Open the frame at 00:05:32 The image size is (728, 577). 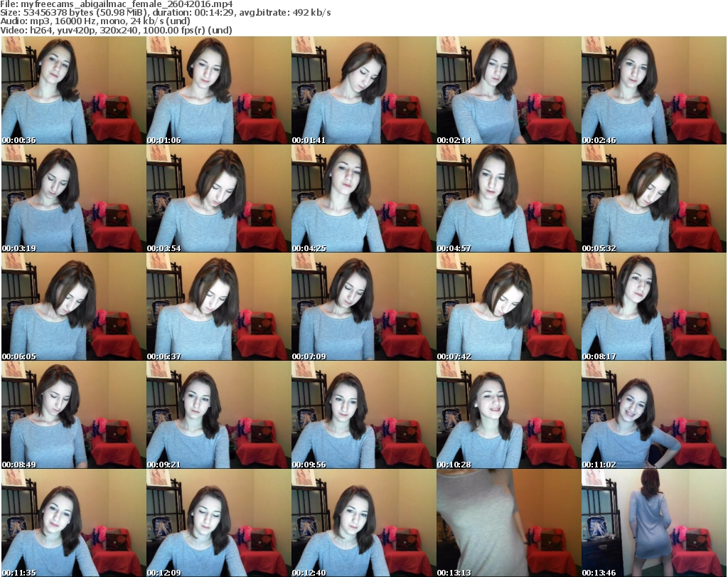[x=654, y=198]
